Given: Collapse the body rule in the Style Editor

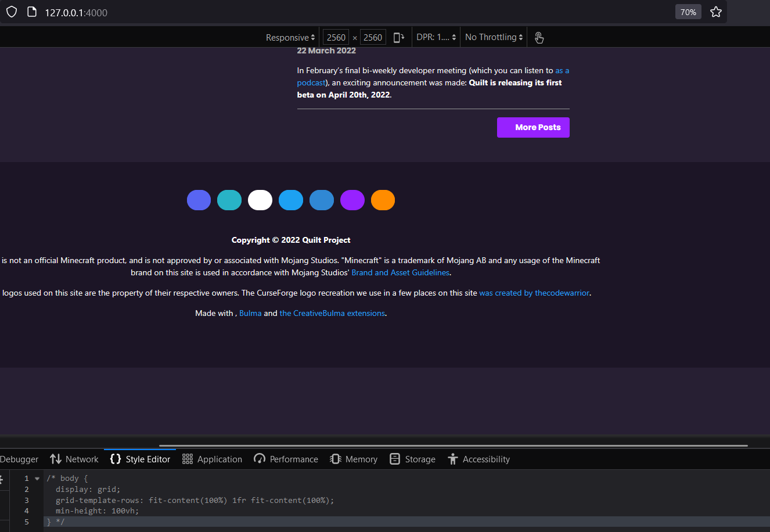Looking at the screenshot, I should click(37, 477).
